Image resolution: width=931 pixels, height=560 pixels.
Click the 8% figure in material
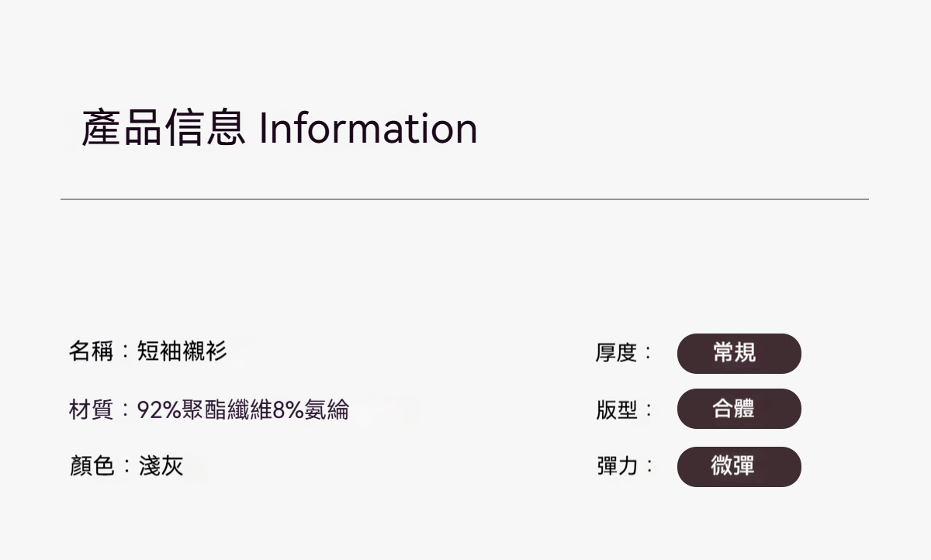pyautogui.click(x=288, y=409)
